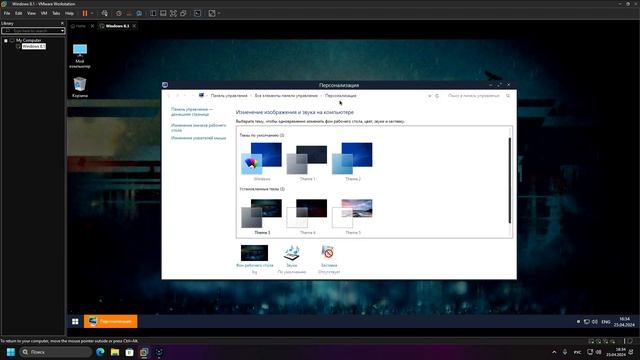The image size is (640, 360).
Task: Open the VMware Tabs menu
Action: [x=56, y=13]
